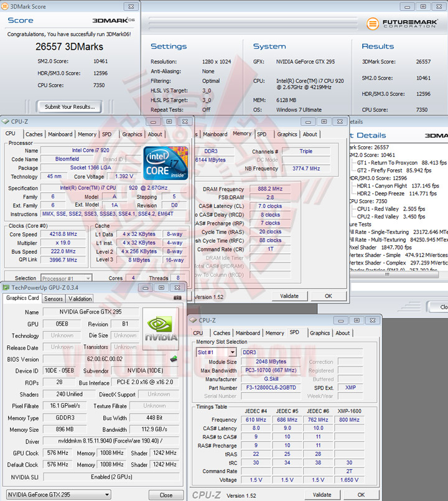Click the GPU-Z screenshot camera icon
This screenshot has height=501, width=448.
(177, 297)
